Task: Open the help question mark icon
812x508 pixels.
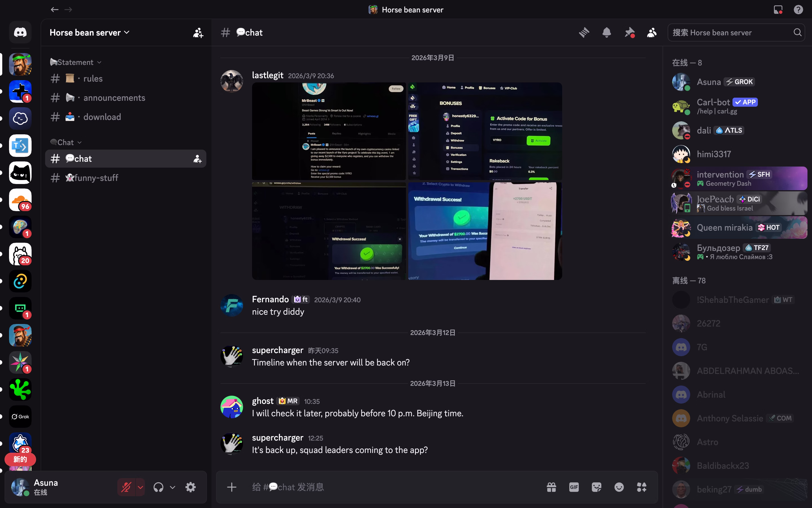Action: (x=798, y=10)
